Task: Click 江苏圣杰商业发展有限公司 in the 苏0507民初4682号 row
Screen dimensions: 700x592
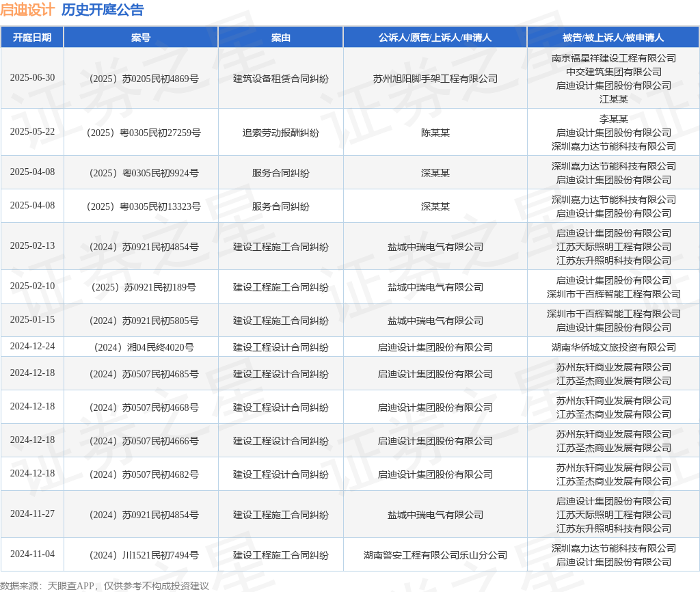Action: pos(613,482)
